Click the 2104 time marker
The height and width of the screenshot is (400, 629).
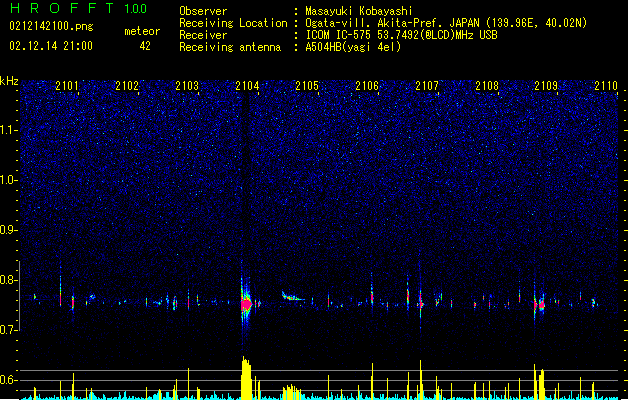[247, 85]
